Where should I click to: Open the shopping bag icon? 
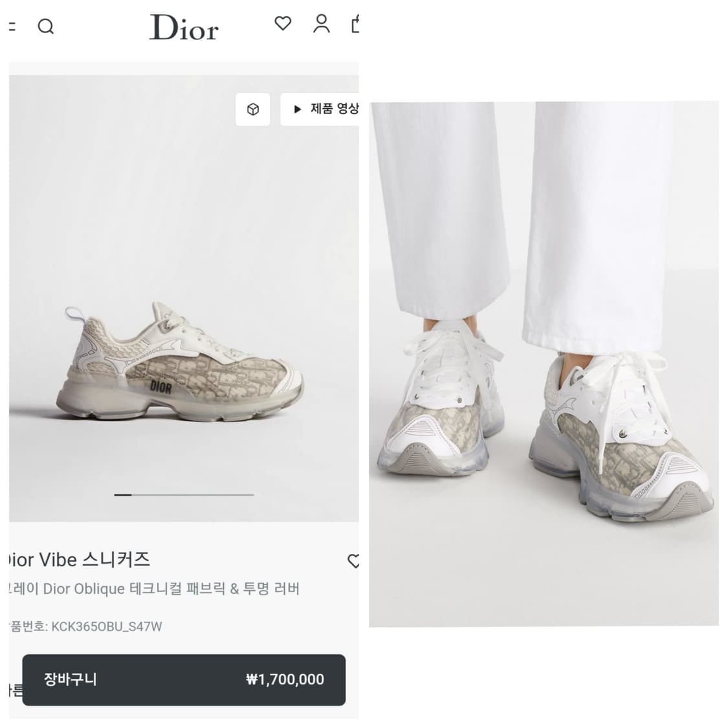pyautogui.click(x=355, y=25)
